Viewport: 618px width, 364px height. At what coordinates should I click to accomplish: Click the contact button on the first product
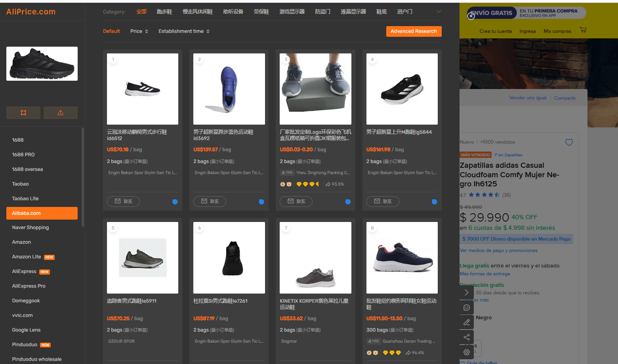click(123, 201)
